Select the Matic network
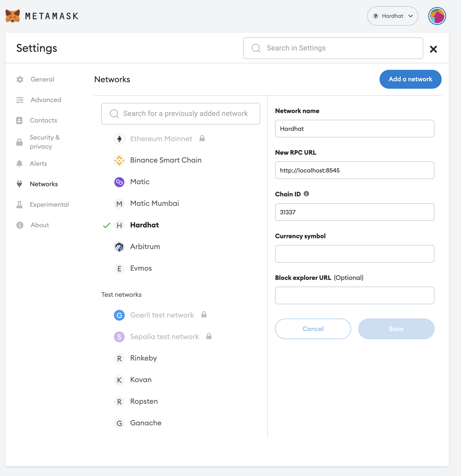Image resolution: width=461 pixels, height=476 pixels. point(140,182)
